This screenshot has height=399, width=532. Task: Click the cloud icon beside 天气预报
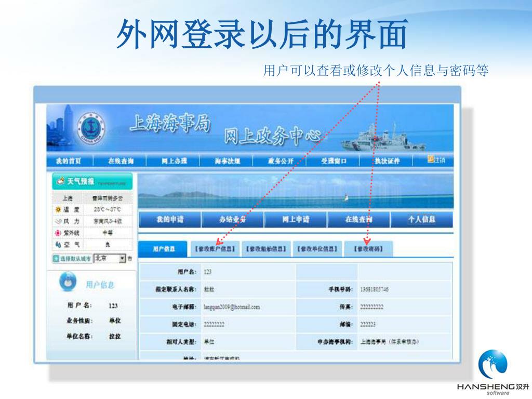tap(61, 181)
